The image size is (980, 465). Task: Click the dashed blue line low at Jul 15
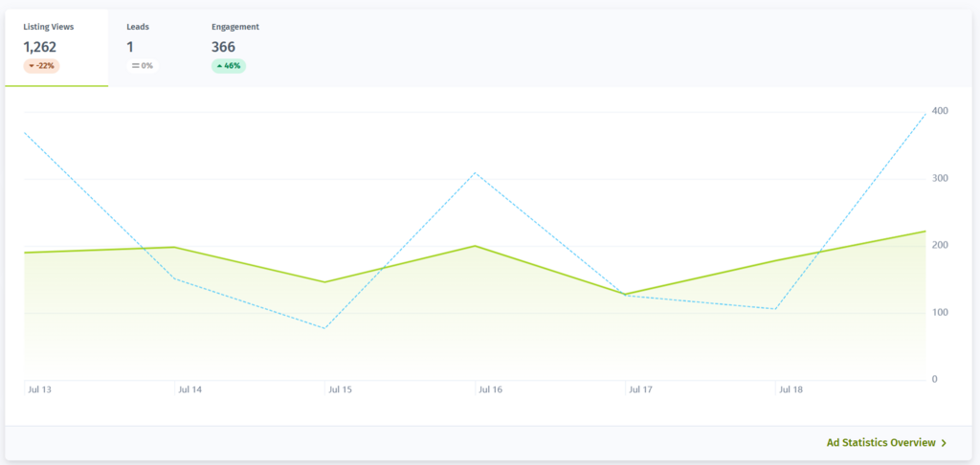coord(325,328)
